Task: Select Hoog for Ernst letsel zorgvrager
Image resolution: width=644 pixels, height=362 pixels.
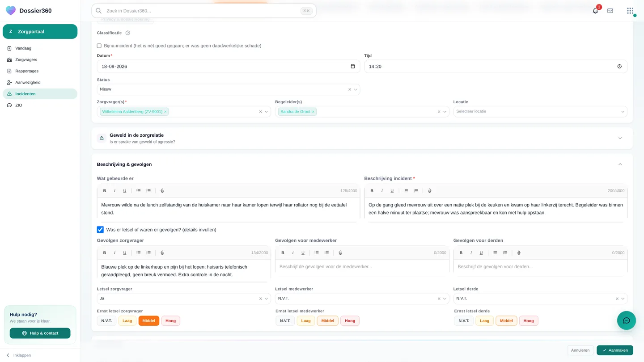Action: 171,321
